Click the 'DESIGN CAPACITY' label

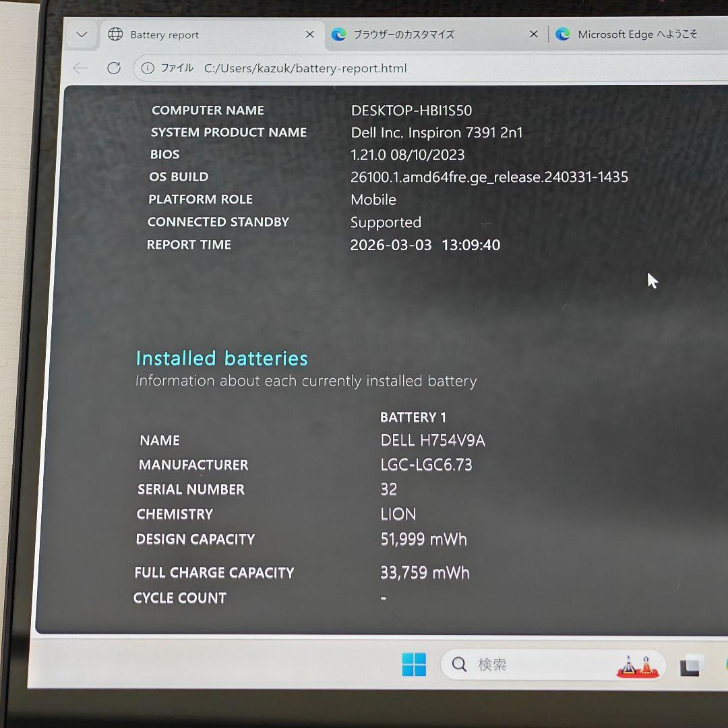195,539
